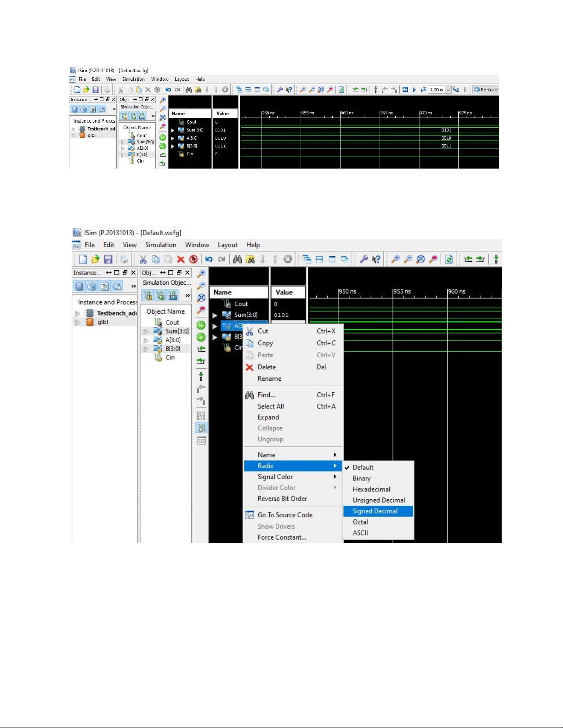The width and height of the screenshot is (563, 728).
Task: Select Force Constant... from context menu
Action: tap(293, 537)
